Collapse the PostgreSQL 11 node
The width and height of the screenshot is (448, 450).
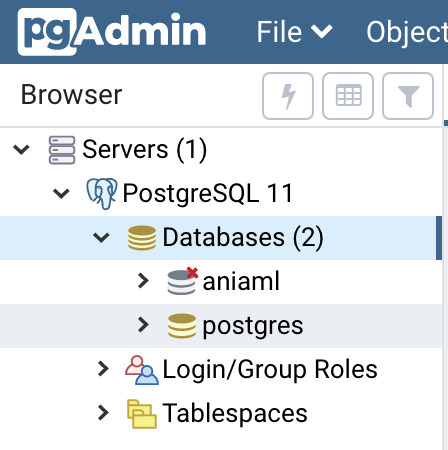(x=61, y=194)
